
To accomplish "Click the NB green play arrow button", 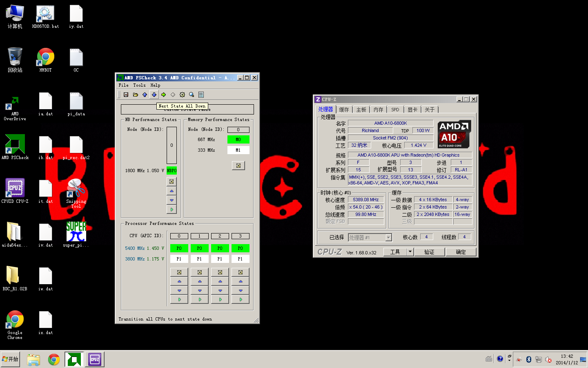I will (x=171, y=209).
